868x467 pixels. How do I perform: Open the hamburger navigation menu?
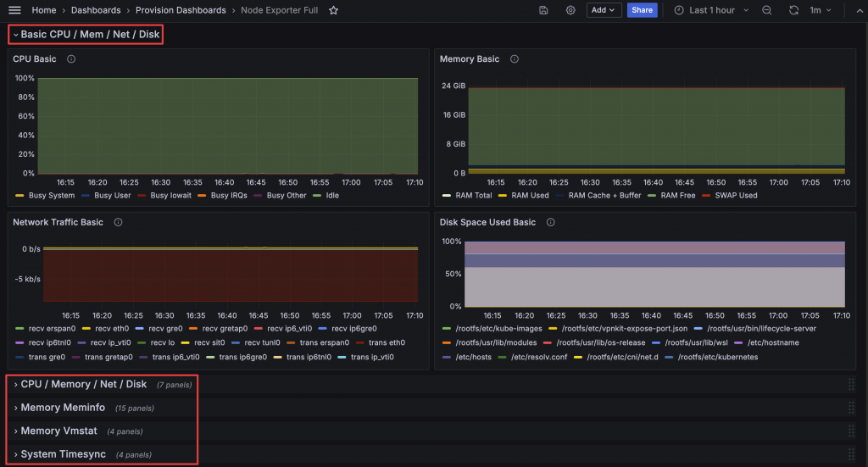pyautogui.click(x=14, y=10)
